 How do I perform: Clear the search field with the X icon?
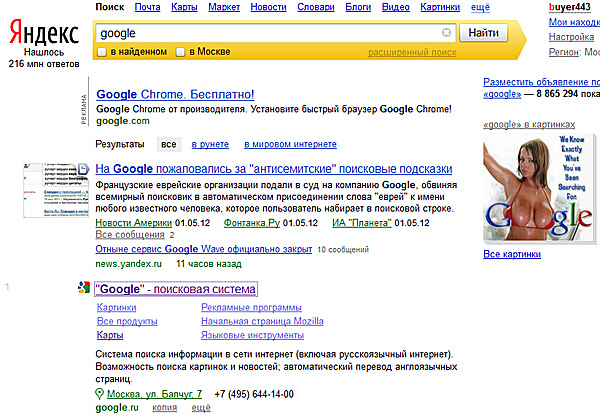coord(446,33)
